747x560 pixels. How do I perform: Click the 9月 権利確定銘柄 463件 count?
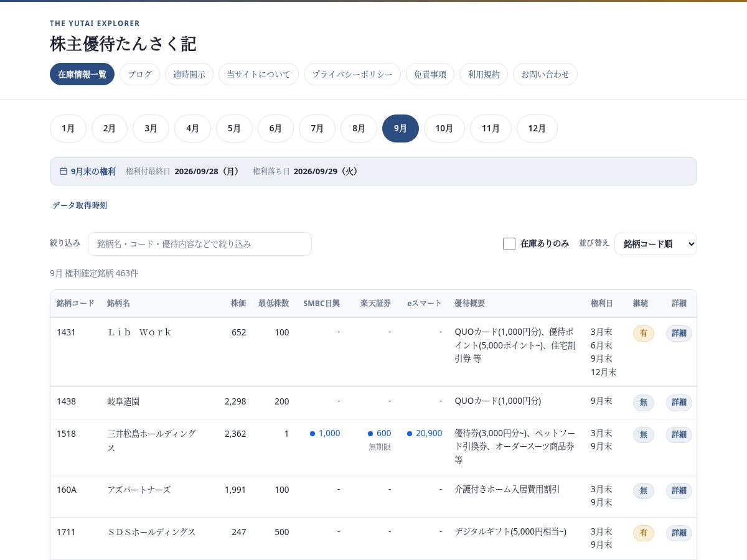click(x=94, y=273)
